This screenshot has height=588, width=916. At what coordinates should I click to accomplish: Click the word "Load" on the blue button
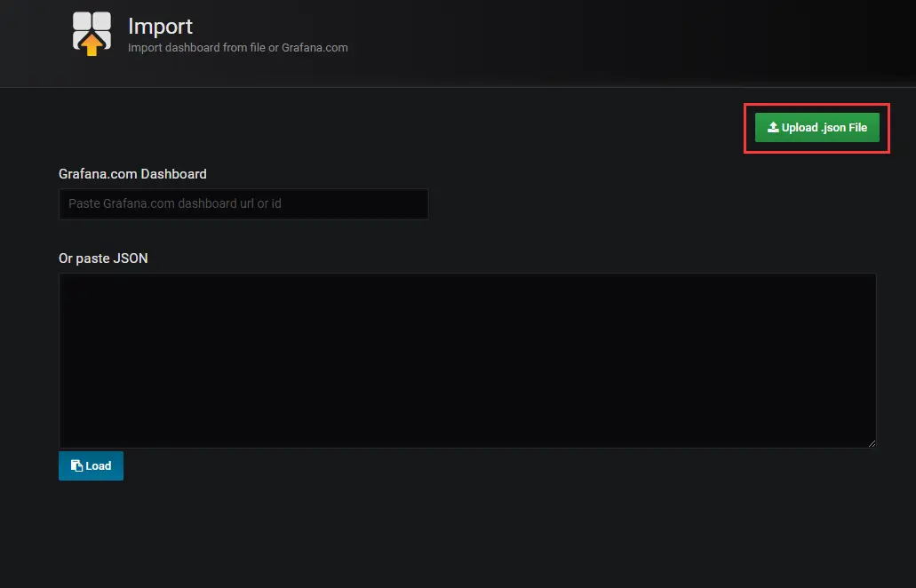click(98, 466)
